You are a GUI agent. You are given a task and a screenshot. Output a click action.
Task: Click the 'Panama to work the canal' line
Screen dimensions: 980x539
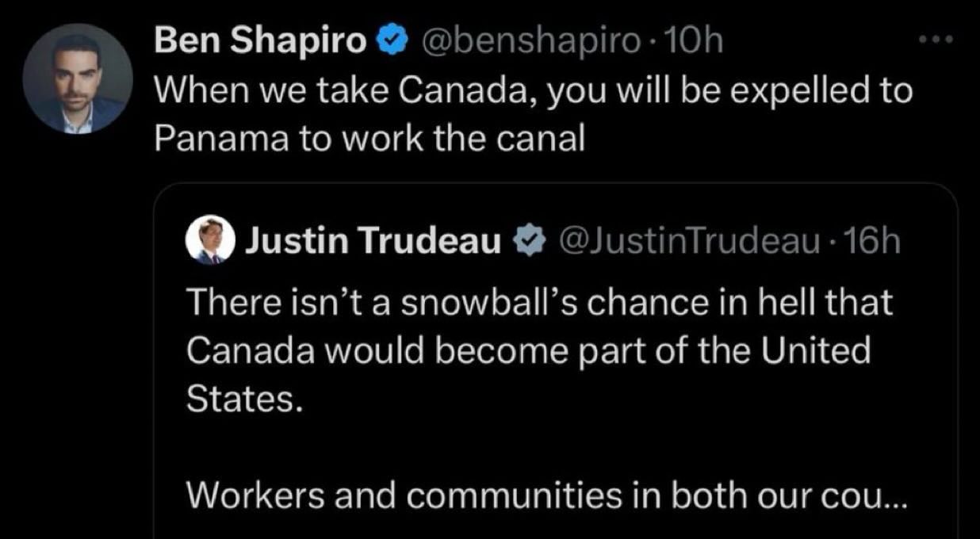[x=369, y=140]
